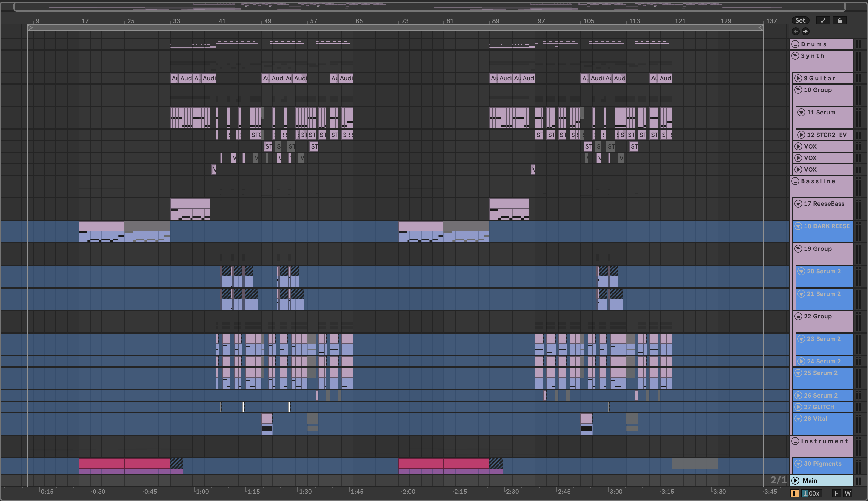The height and width of the screenshot is (501, 868).
Task: Click the loop brace start marker
Action: tap(30, 27)
